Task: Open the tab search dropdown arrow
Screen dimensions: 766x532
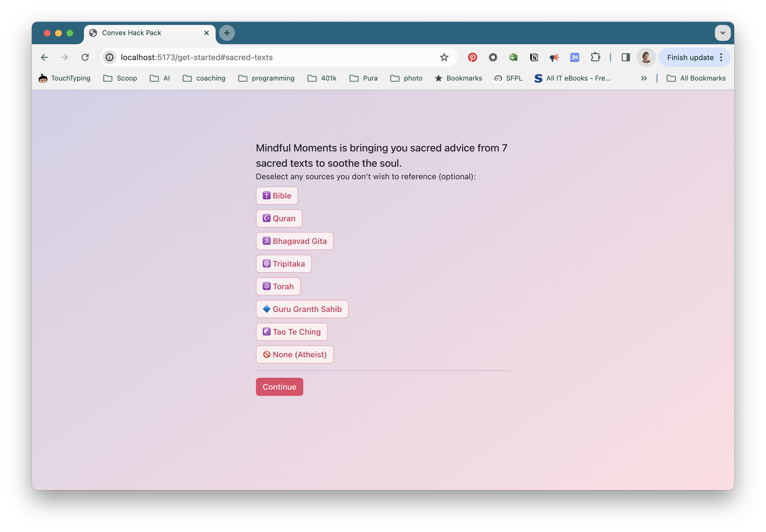Action: 722,33
